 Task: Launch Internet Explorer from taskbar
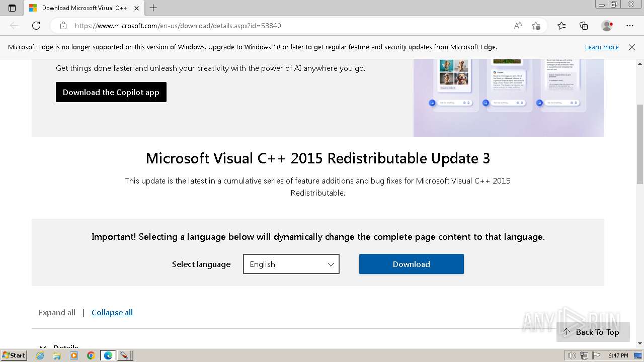pyautogui.click(x=40, y=355)
